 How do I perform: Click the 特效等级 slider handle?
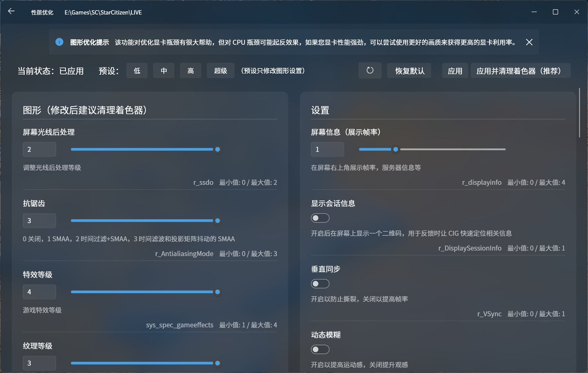tap(218, 292)
